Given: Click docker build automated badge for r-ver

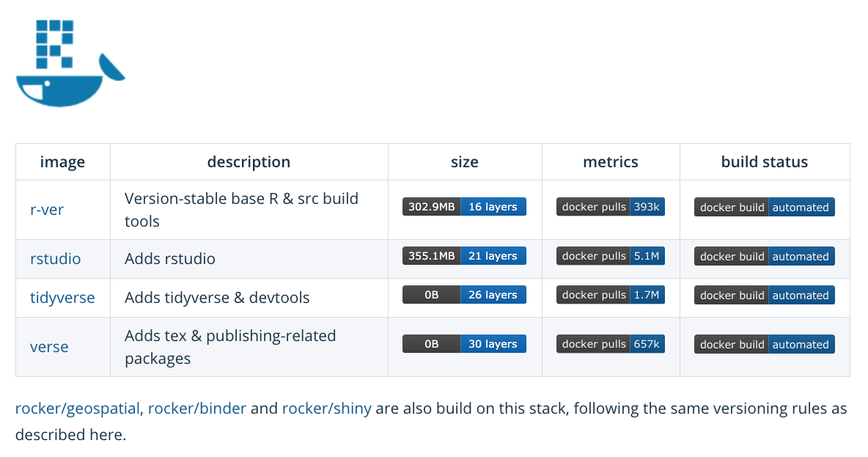Looking at the screenshot, I should [x=765, y=207].
